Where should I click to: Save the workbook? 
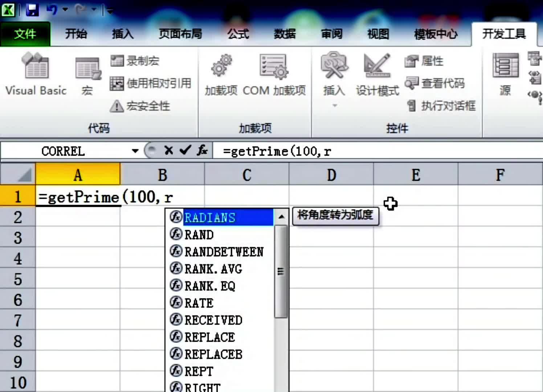coord(32,10)
